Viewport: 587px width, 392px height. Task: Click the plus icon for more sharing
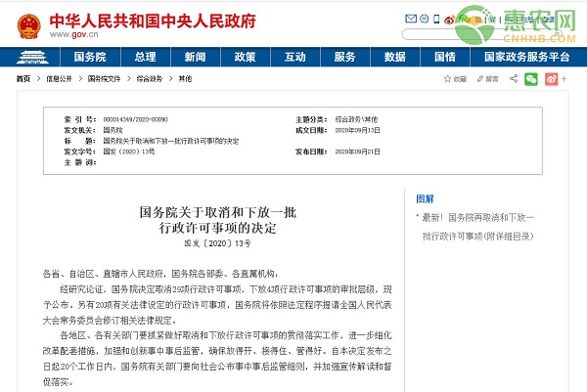pos(564,79)
